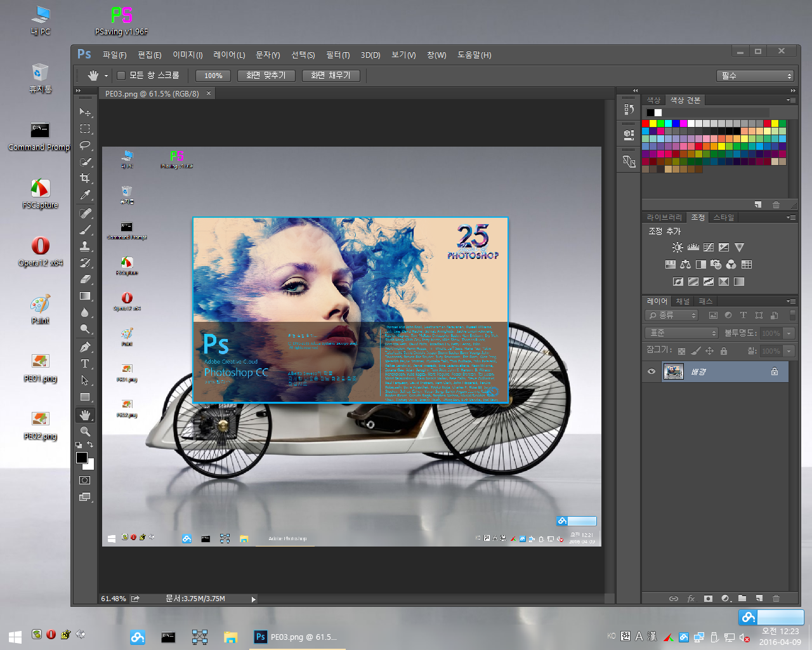Viewport: 812px width, 650px height.
Task: Select the Pen tool
Action: coord(85,347)
